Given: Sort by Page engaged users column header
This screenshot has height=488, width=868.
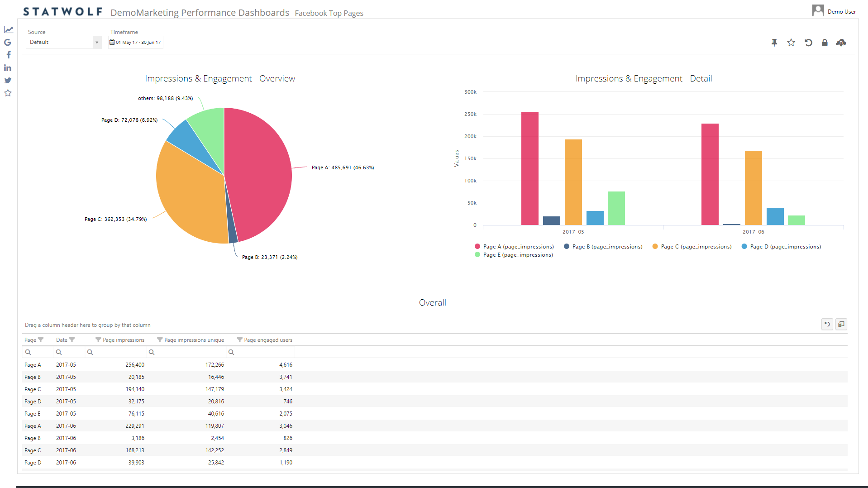Looking at the screenshot, I should tap(268, 340).
